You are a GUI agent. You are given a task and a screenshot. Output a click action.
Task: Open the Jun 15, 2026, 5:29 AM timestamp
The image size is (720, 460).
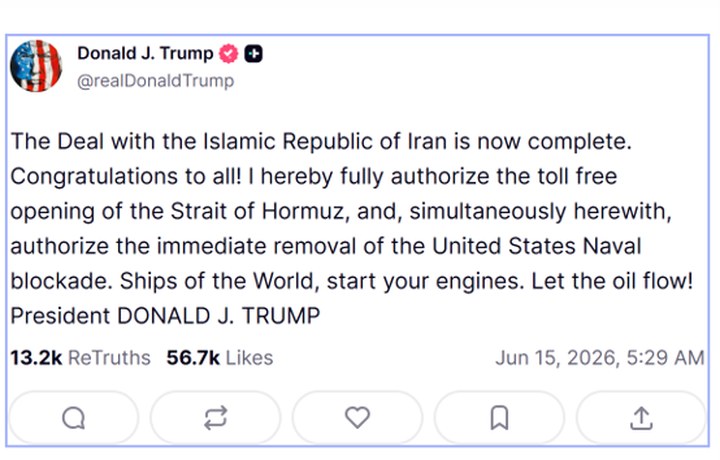600,358
